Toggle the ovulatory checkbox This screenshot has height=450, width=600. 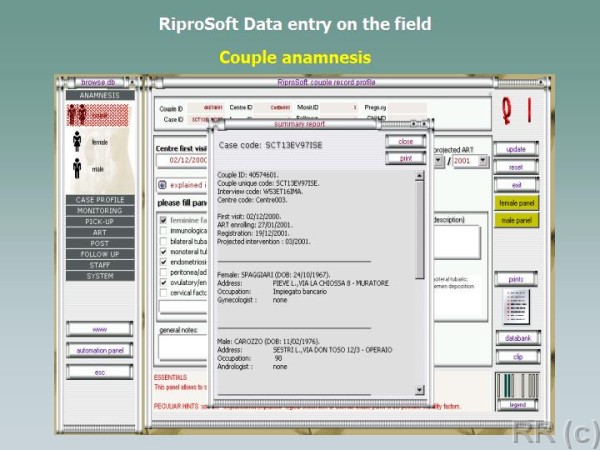click(x=163, y=283)
